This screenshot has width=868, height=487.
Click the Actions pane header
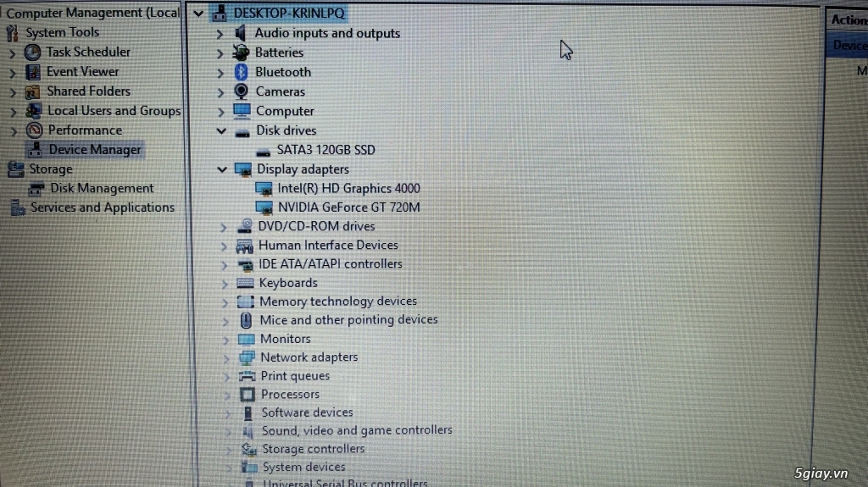click(x=849, y=20)
